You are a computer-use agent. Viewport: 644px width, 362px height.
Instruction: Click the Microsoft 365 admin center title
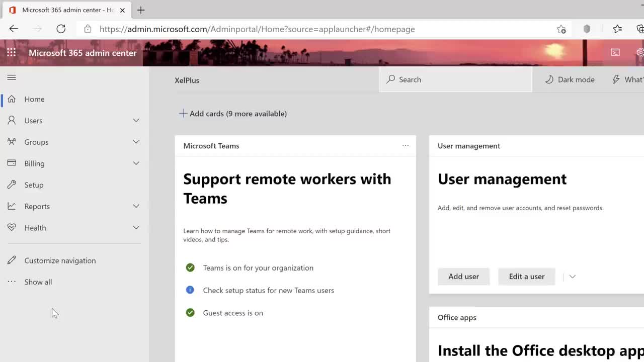[x=83, y=53]
